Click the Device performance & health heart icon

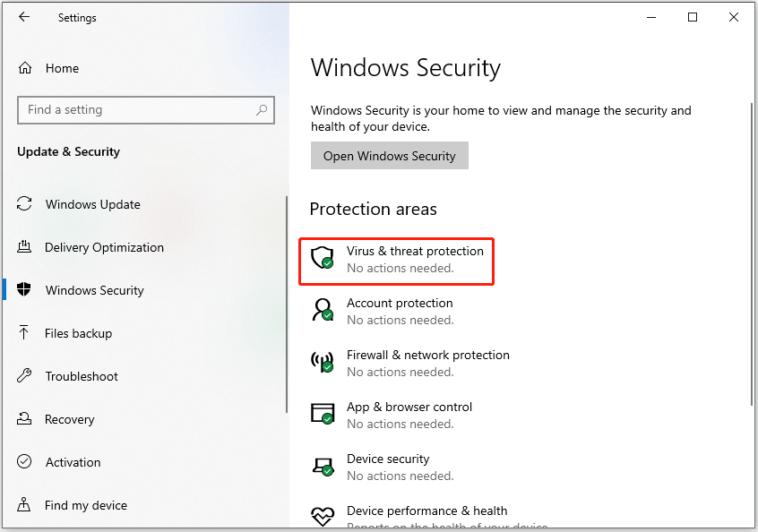[x=323, y=517]
